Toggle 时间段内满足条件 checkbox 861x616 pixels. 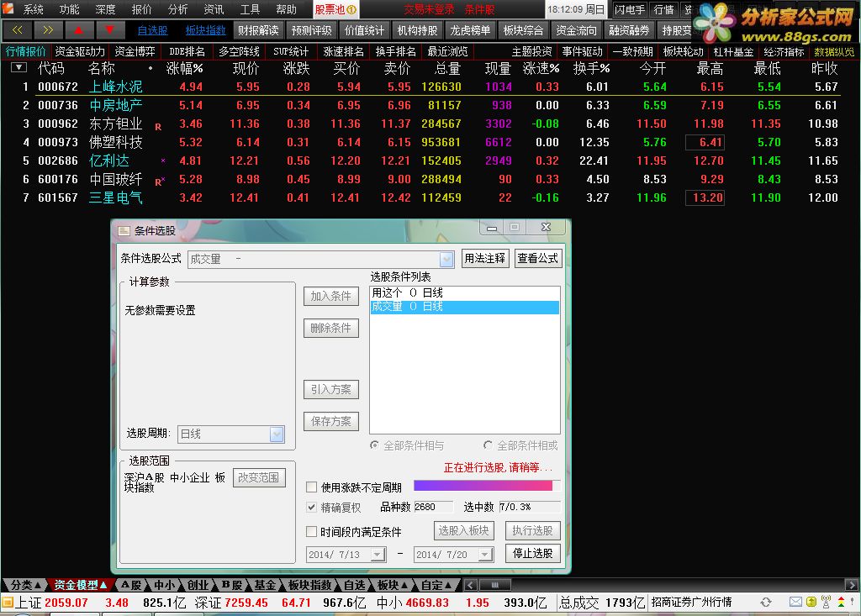pyautogui.click(x=311, y=531)
